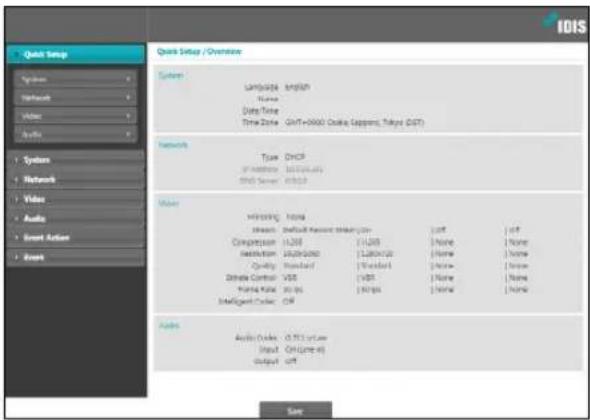Click the IDIS logo
590x420 pixels.
564,25
